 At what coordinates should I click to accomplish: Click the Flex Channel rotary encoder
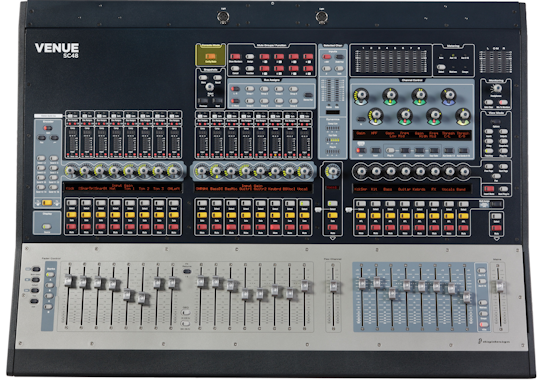coord(332,171)
